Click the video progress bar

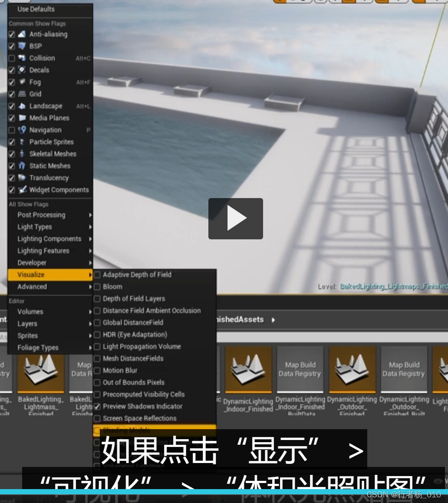point(224,492)
